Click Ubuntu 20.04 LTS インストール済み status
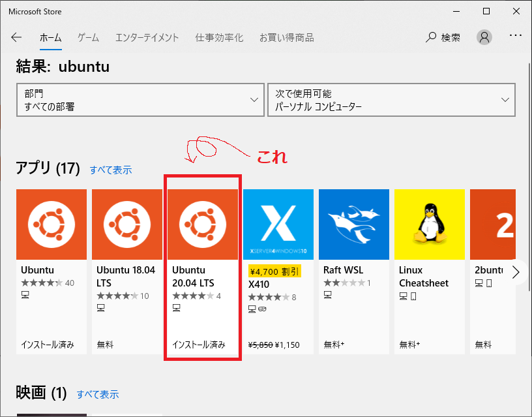 tap(199, 345)
